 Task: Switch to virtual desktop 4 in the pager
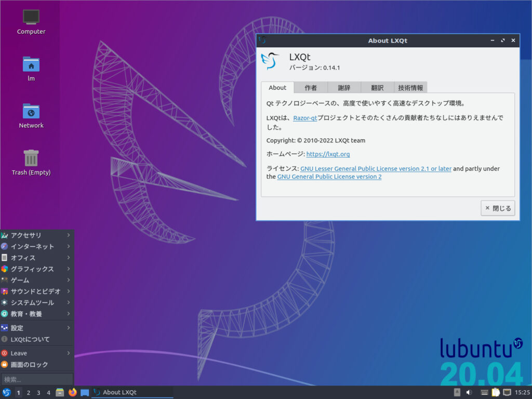point(49,392)
